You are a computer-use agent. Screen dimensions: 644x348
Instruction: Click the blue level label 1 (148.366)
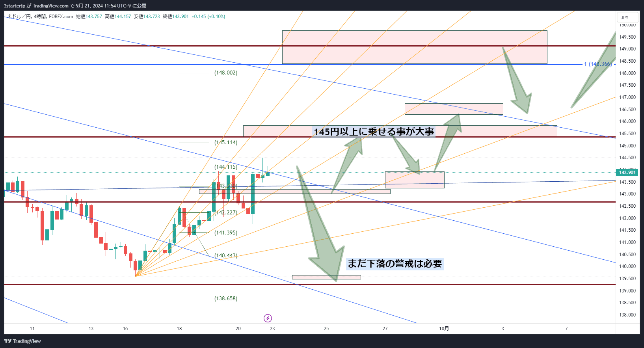(598, 64)
